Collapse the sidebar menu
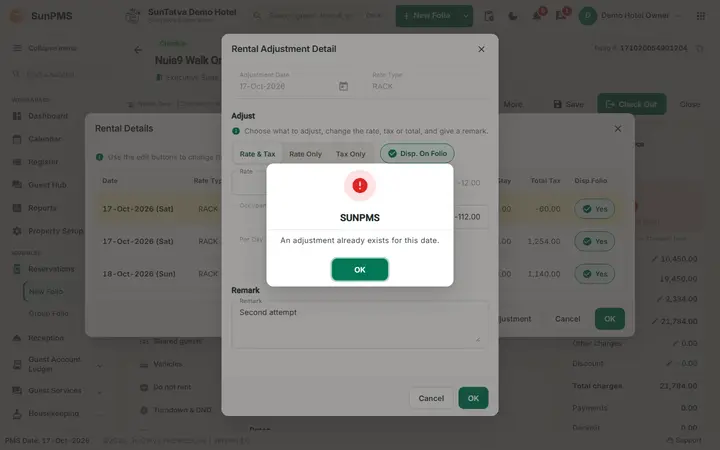This screenshot has height=450, width=720. pos(45,48)
